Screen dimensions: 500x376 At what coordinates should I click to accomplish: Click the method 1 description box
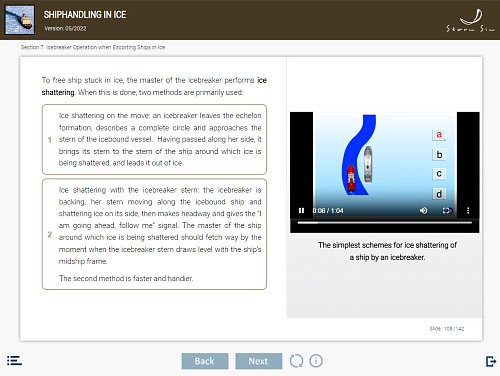pyautogui.click(x=154, y=139)
